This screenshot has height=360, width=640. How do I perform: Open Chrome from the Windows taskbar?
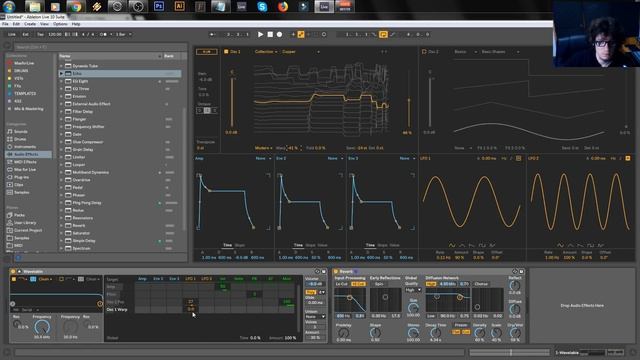(x=75, y=7)
